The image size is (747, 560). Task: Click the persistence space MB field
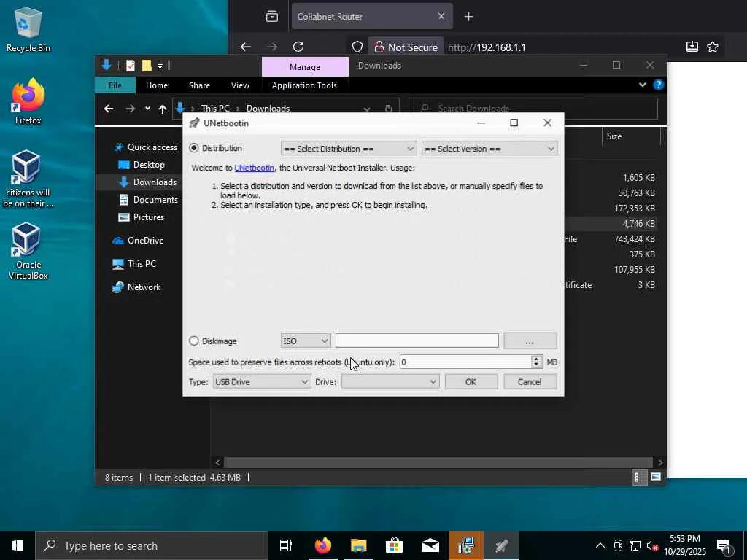[x=465, y=362]
